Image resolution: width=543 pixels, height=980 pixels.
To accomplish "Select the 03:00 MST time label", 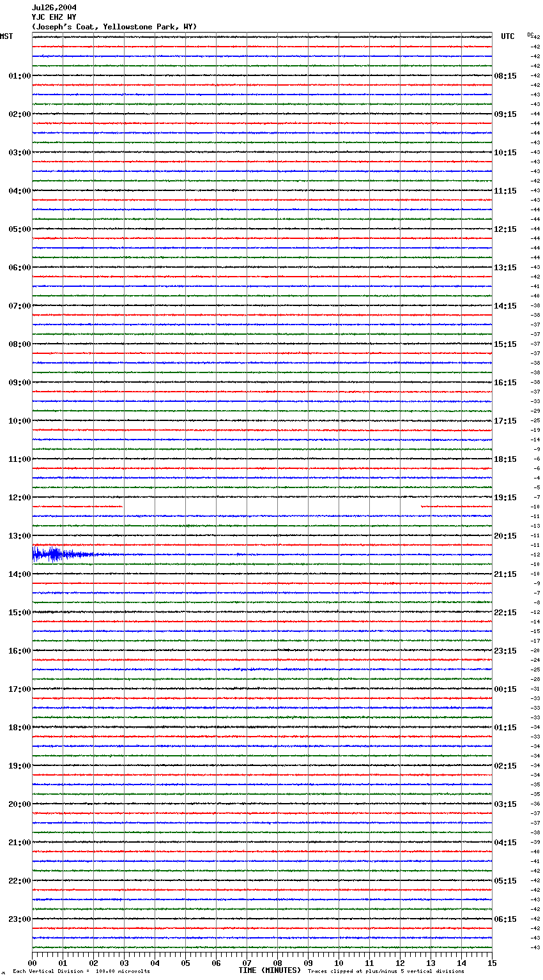I will pos(20,153).
